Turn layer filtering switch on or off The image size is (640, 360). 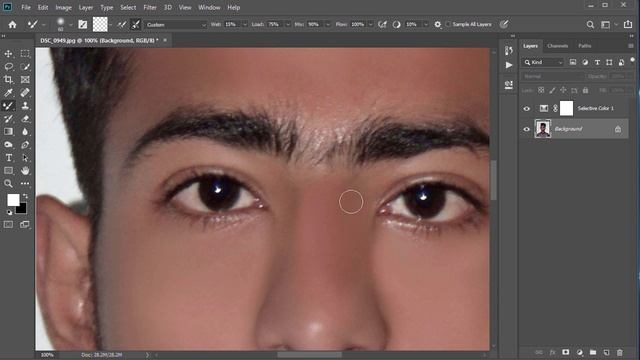[632, 61]
